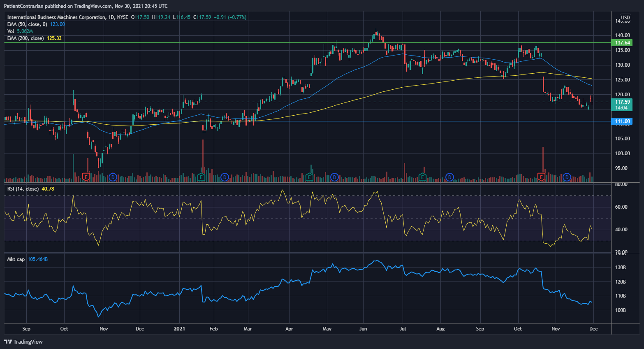Open the USD currency selector
Image resolution: width=644 pixels, height=349 pixels.
625,18
